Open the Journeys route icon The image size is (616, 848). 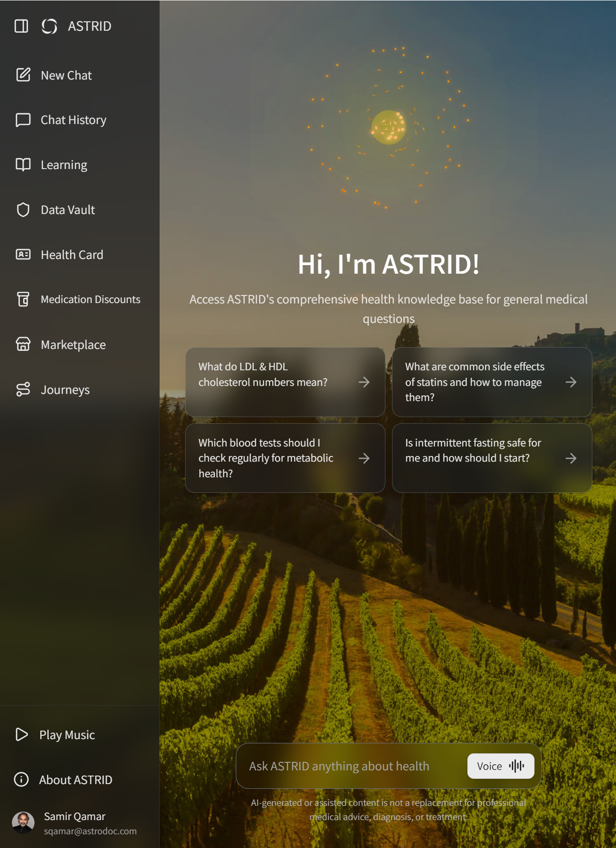pos(23,389)
